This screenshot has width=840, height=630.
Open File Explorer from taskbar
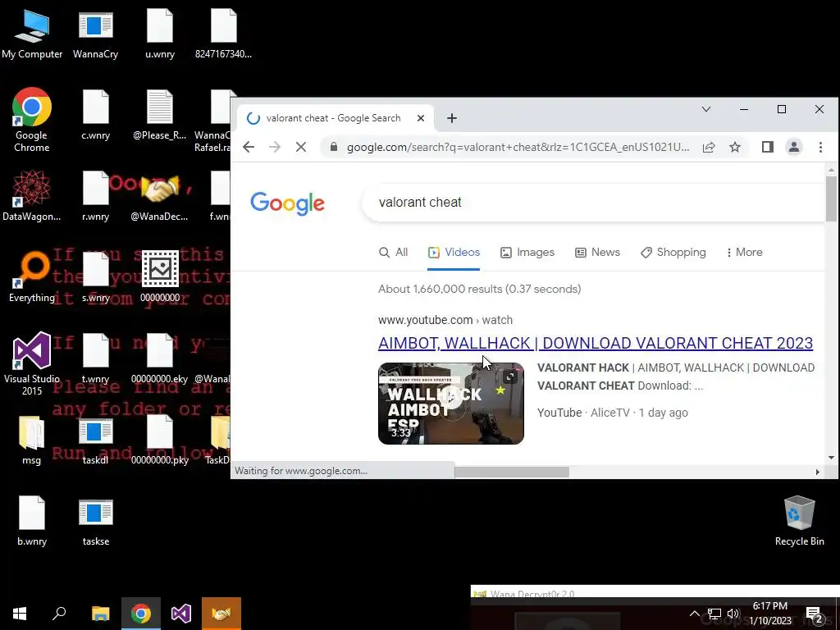[100, 614]
